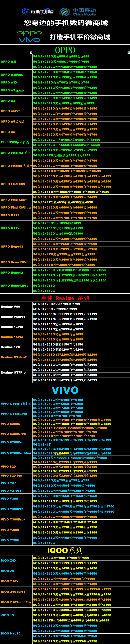Select the Realme V60 model cell
Image resolution: width=130 pixels, height=644 pixels.
click(16, 306)
